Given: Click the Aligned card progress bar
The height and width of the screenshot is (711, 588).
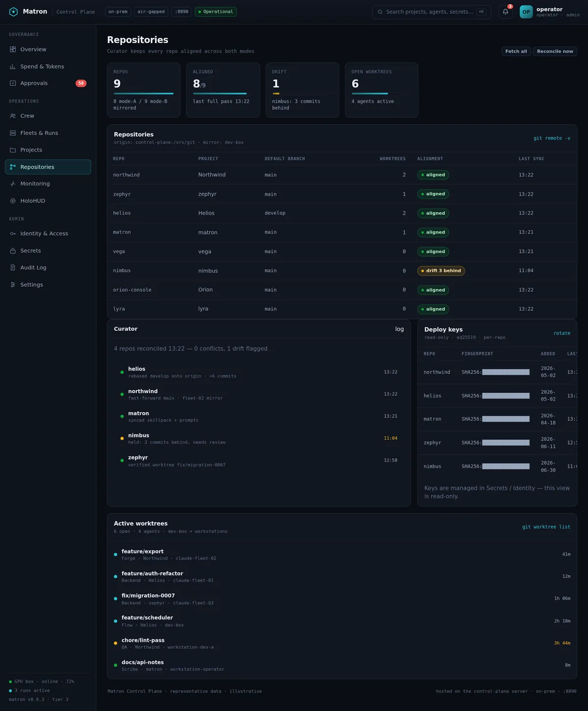Looking at the screenshot, I should pyautogui.click(x=223, y=94).
